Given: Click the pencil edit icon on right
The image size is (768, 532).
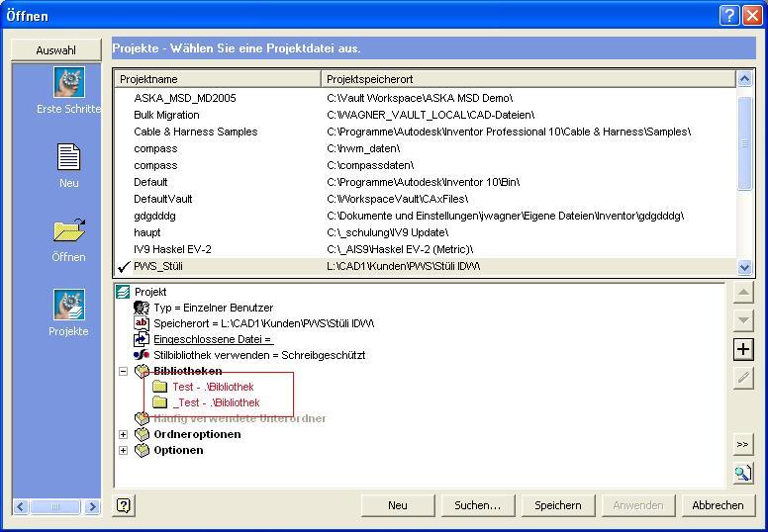Looking at the screenshot, I should (x=743, y=378).
